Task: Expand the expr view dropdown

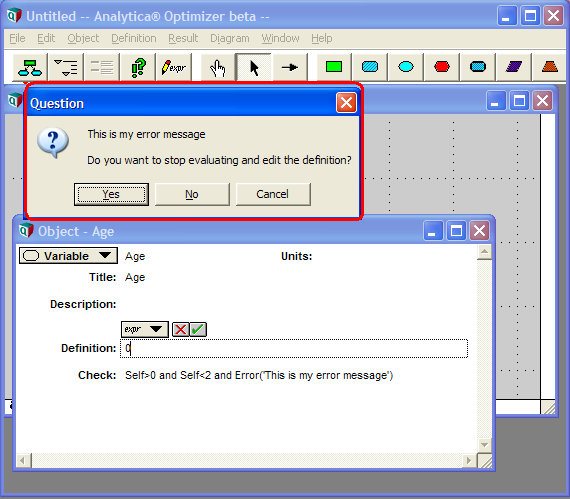Action: (145, 329)
